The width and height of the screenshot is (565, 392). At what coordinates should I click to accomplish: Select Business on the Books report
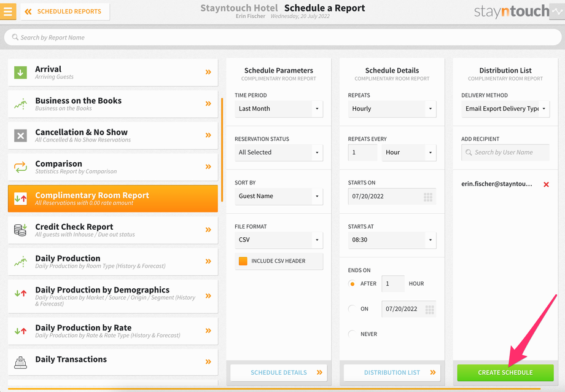113,104
